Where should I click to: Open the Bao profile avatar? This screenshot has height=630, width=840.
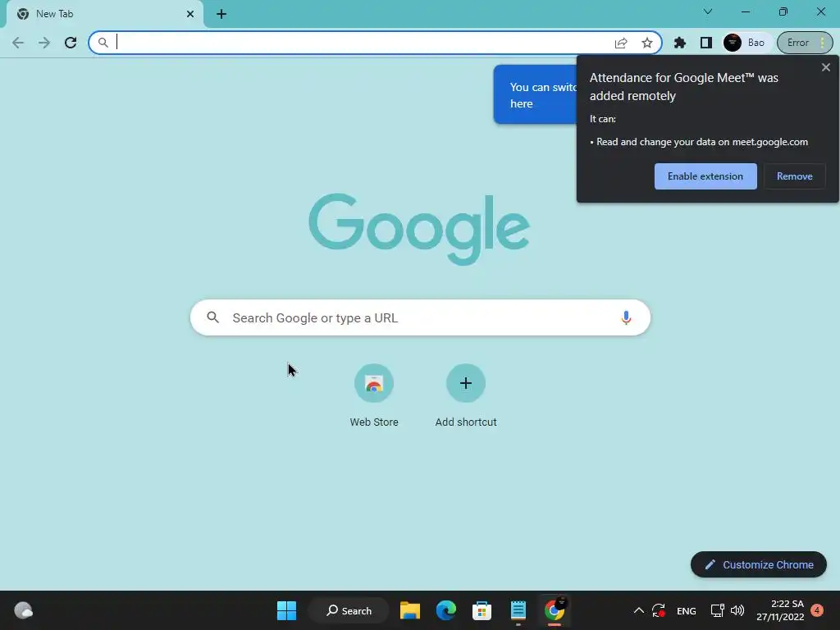[733, 43]
